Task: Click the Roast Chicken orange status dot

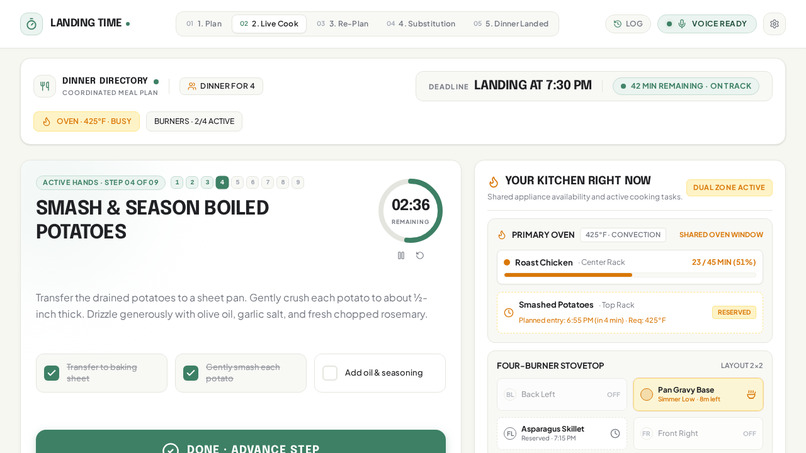Action: 507,262
